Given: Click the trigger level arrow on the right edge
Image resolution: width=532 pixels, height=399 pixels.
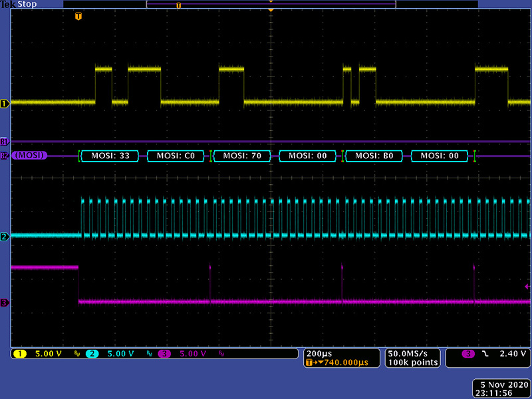Looking at the screenshot, I should point(527,287).
